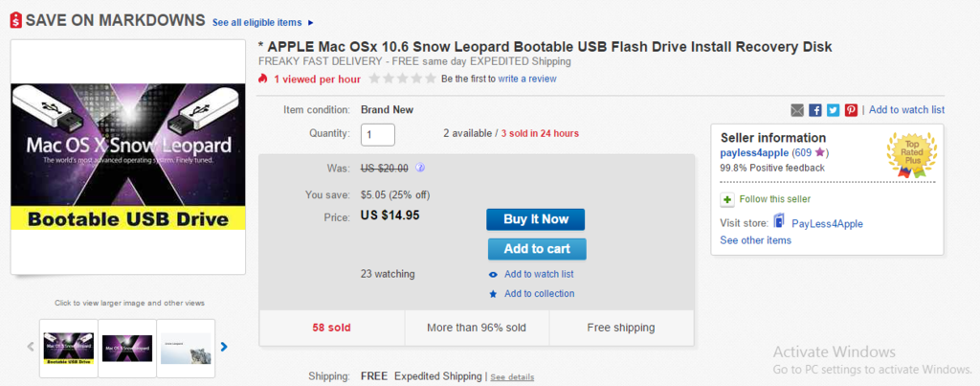Share this item on Facebook
Viewport: 980px width, 386px height.
815,110
